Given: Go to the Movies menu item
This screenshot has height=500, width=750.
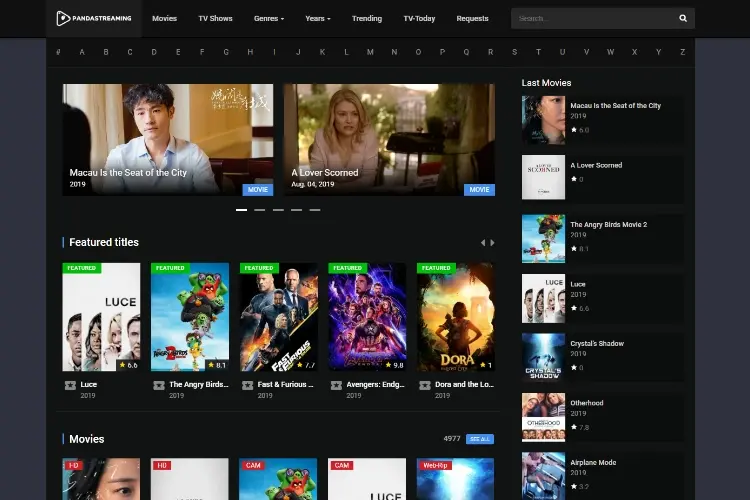Looking at the screenshot, I should [x=165, y=18].
